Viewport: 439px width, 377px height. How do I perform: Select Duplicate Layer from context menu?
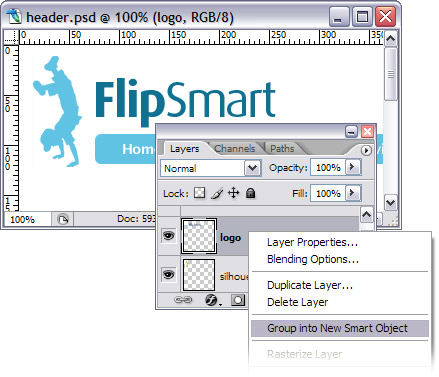[310, 285]
